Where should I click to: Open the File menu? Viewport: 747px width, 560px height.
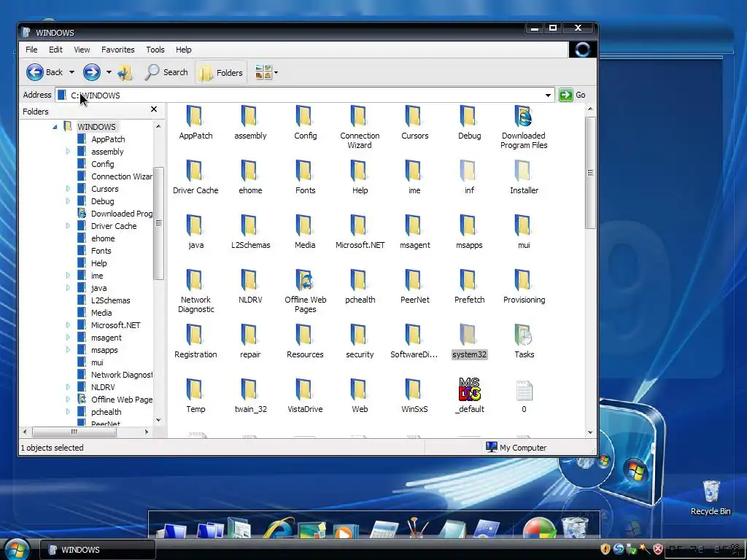[x=31, y=50]
